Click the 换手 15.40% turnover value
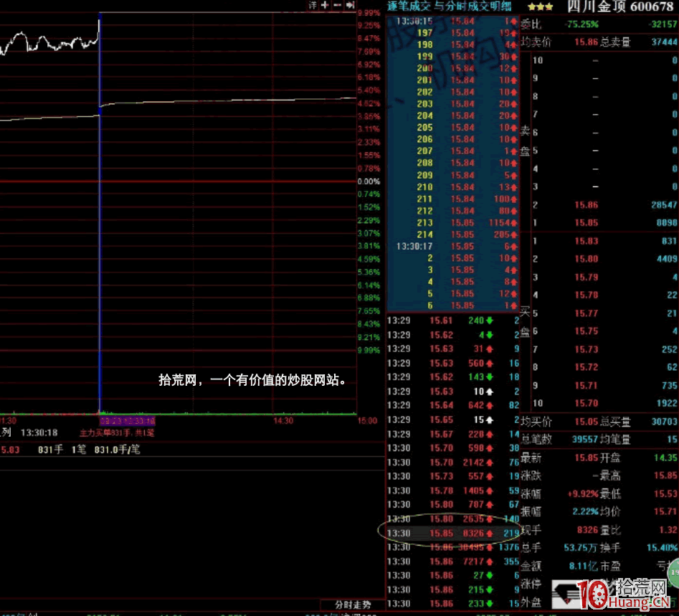This screenshot has height=616, width=679. tap(663, 547)
